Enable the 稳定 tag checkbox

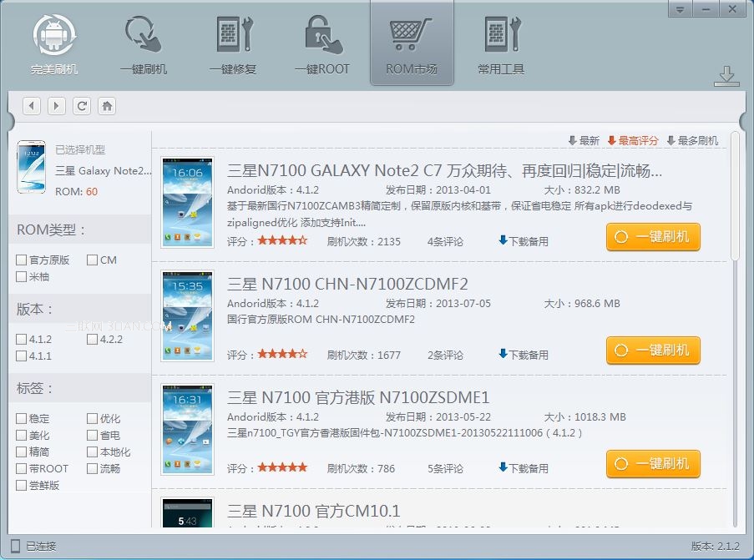click(x=21, y=419)
